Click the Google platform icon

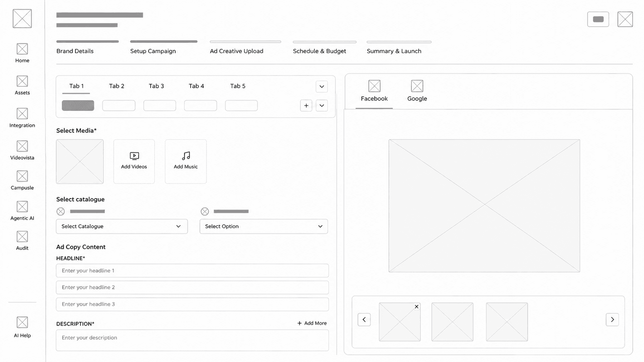pyautogui.click(x=417, y=86)
